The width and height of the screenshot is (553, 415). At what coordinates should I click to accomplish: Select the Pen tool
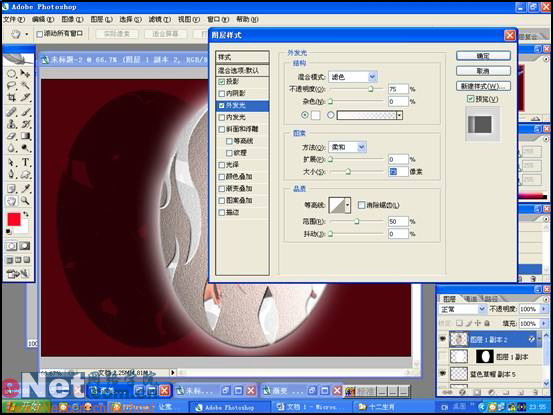(11, 175)
